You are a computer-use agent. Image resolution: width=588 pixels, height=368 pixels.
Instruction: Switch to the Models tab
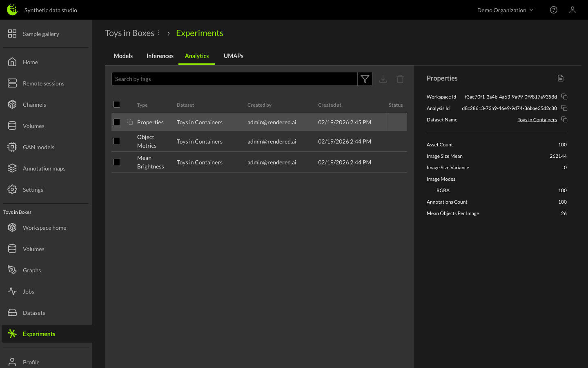point(123,56)
